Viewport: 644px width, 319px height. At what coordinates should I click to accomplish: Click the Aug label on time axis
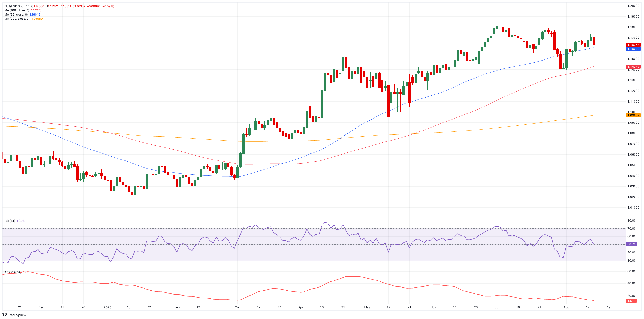click(566, 307)
